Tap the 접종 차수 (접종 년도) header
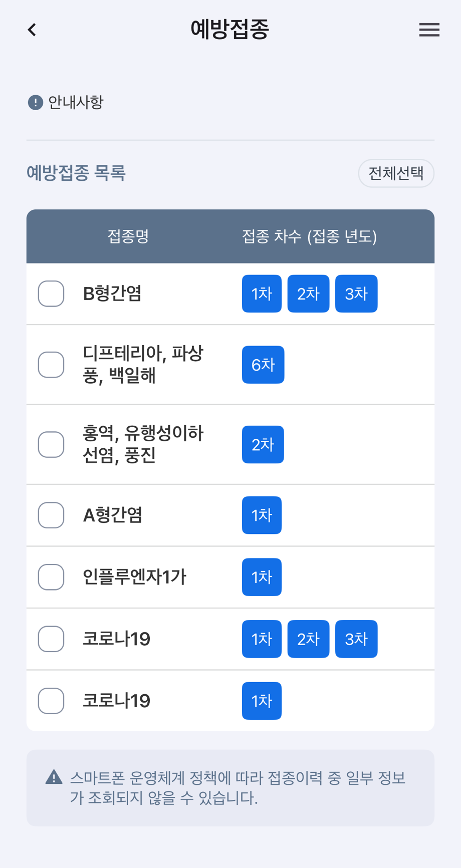The width and height of the screenshot is (461, 868). 309,236
